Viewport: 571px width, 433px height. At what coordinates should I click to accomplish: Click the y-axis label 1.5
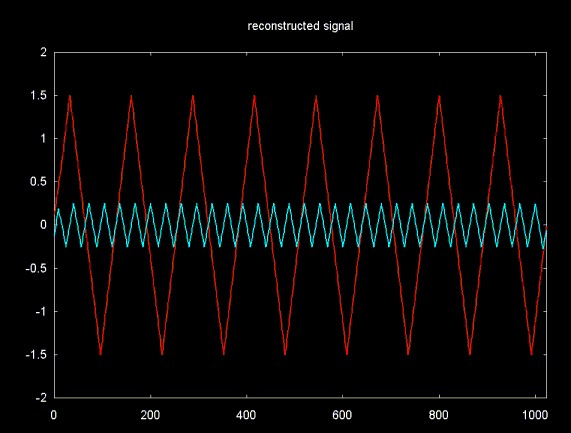39,96
